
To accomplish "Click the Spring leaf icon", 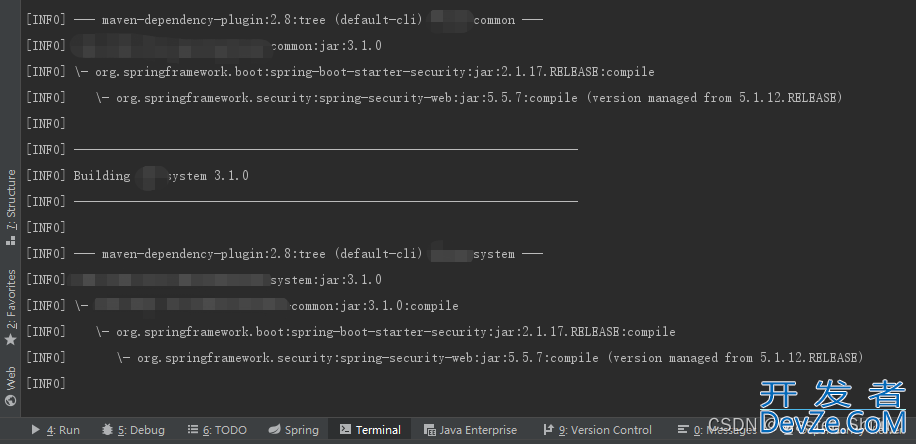I will [275, 430].
